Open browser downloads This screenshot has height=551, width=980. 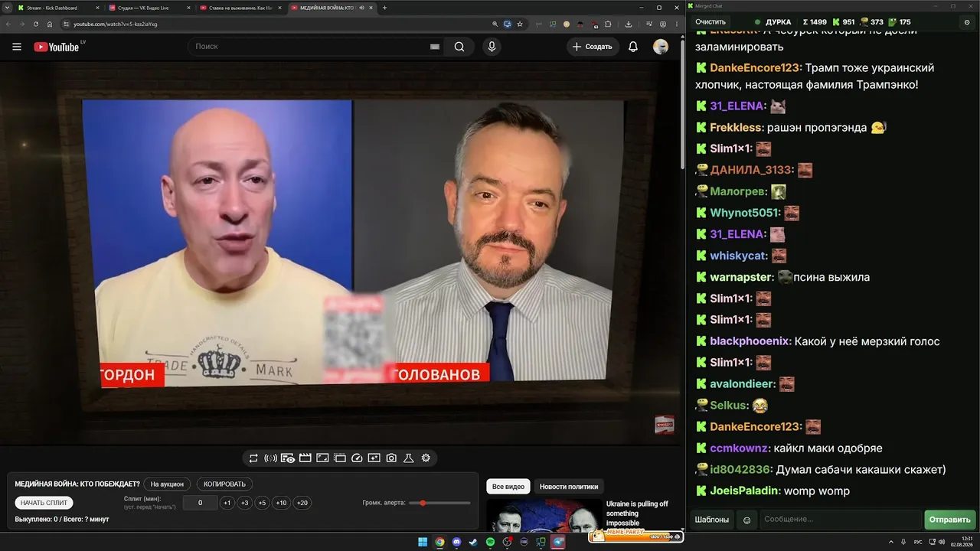tap(629, 24)
